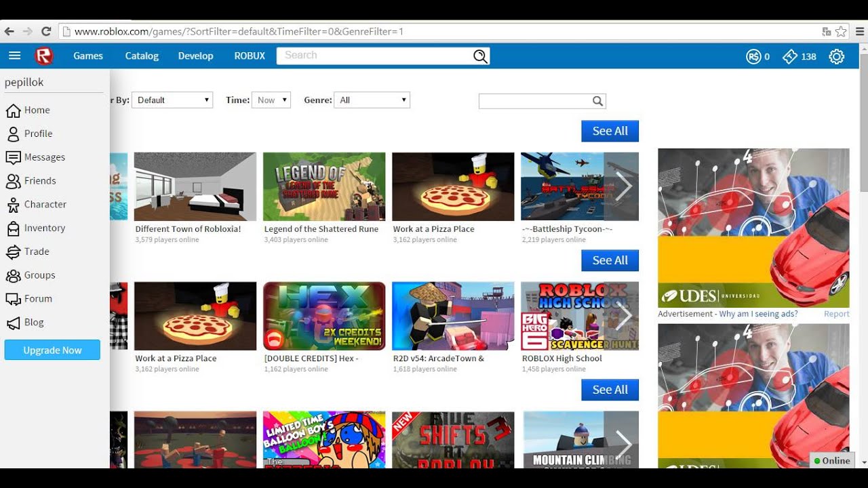Open the settings gear icon
Viewport: 868px width, 488px height.
click(837, 57)
